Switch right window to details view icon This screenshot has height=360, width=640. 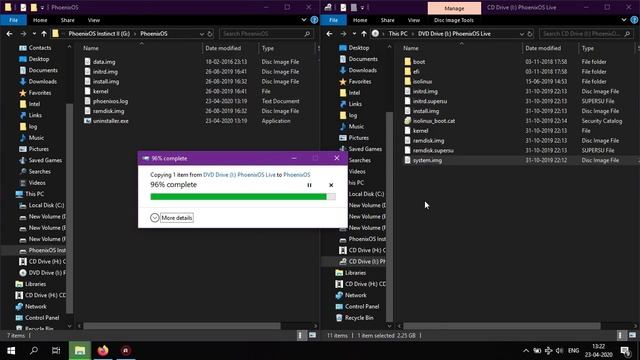(x=620, y=336)
